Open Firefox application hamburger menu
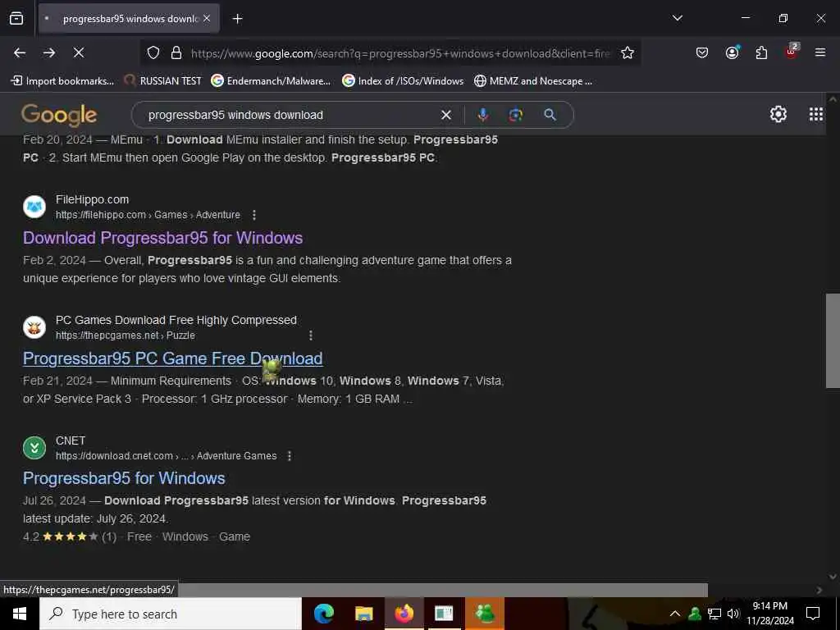 tap(820, 52)
